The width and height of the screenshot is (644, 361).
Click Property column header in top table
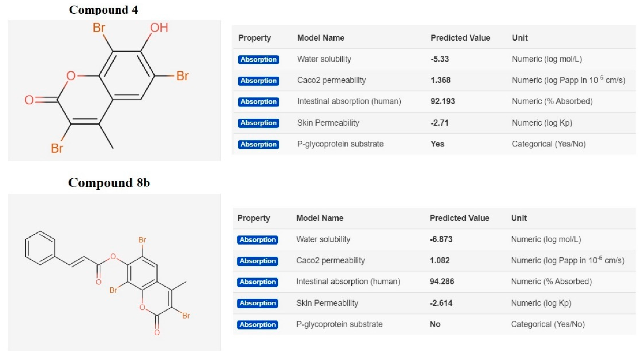[x=255, y=38]
